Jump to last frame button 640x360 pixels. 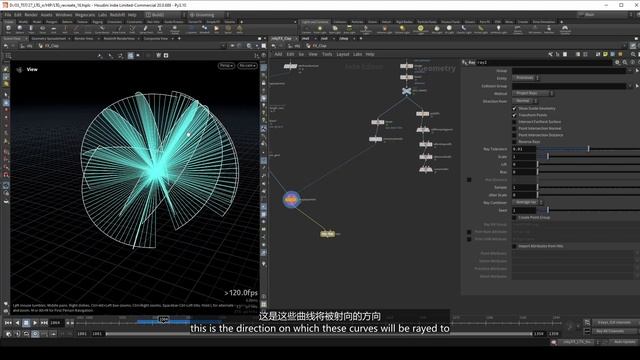44,323
